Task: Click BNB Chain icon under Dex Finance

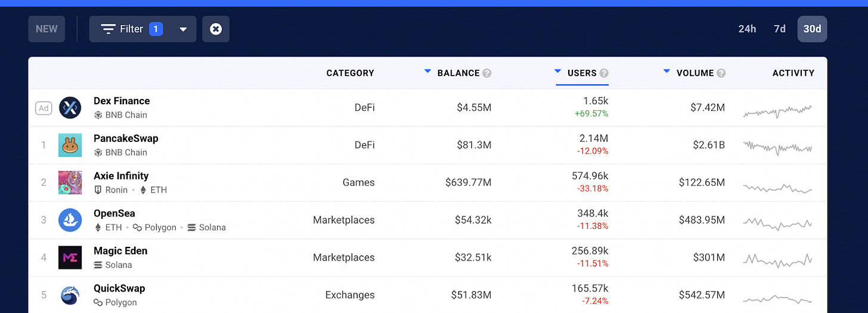Action: (x=98, y=115)
